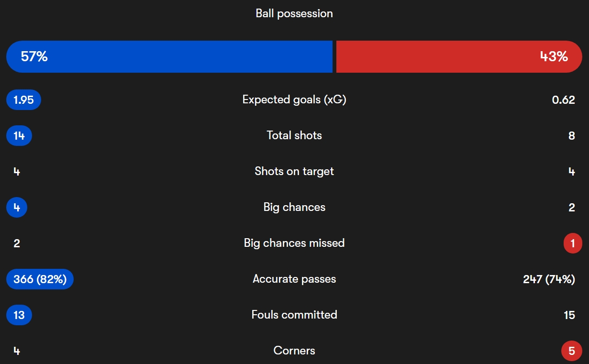Image resolution: width=589 pixels, height=364 pixels.
Task: Click the blue 1.95 xG badge
Action: coord(23,100)
